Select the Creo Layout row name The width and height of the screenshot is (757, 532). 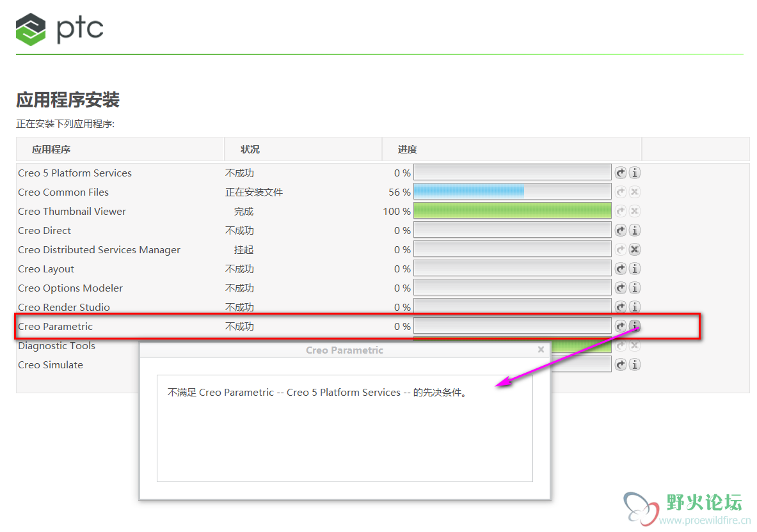point(46,269)
